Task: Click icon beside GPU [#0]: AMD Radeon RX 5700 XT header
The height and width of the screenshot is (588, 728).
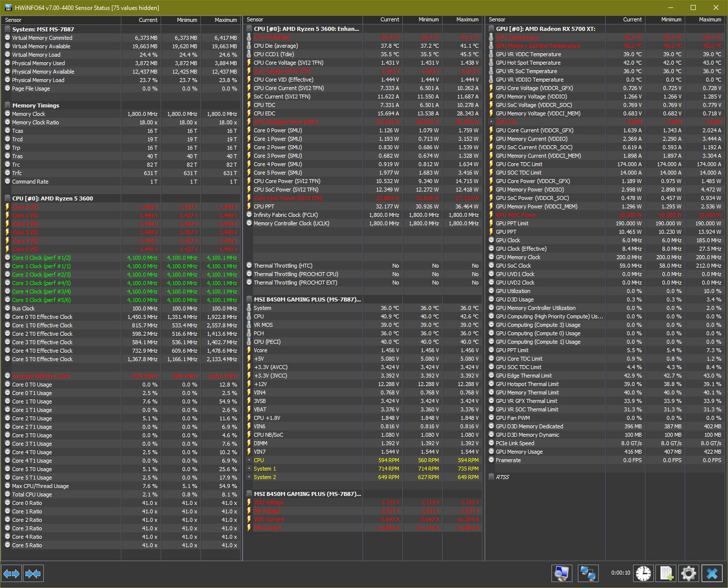Action: tap(491, 29)
